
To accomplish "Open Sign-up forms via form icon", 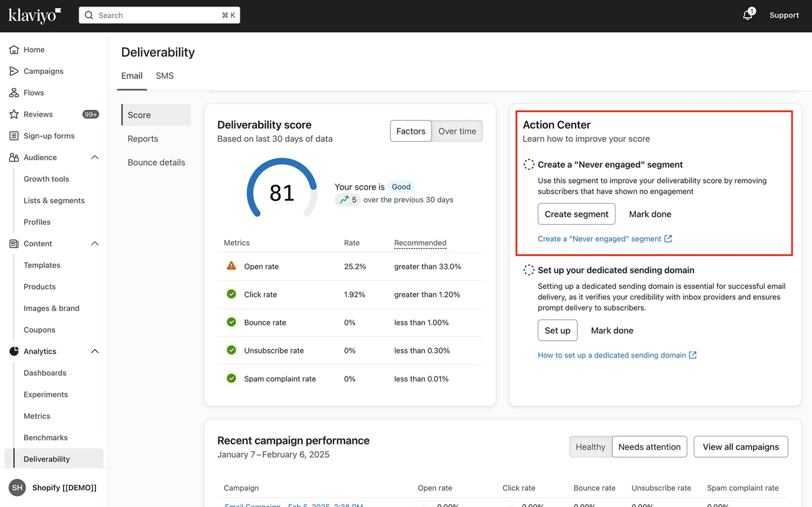I will 14,136.
